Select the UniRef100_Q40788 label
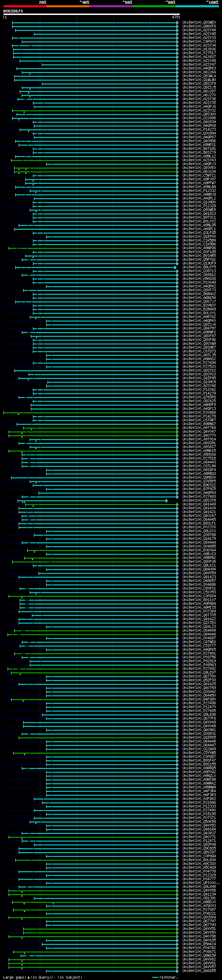 (199, 937)
